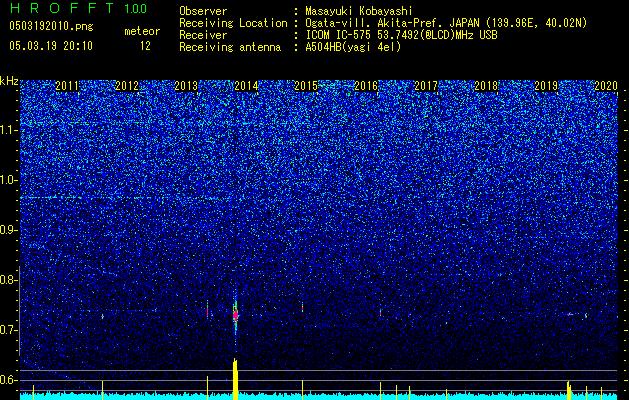
Task: Select the ICOM IC-575 receiver value
Action: 401,35
